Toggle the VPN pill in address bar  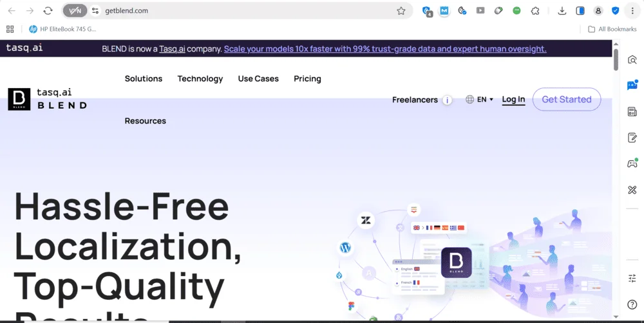click(x=75, y=11)
